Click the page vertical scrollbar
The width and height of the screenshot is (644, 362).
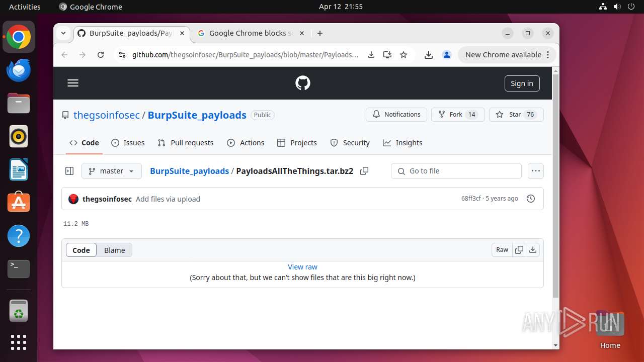point(556,186)
